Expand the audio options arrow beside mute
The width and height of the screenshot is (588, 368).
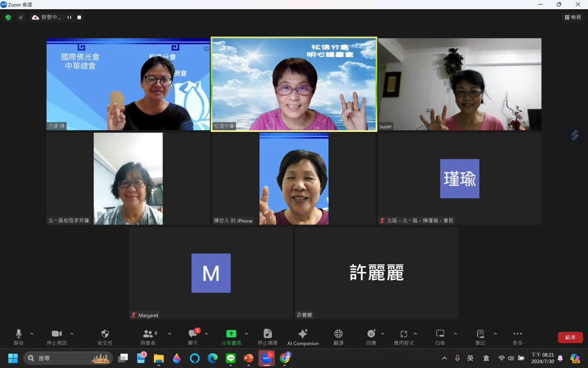pos(32,333)
